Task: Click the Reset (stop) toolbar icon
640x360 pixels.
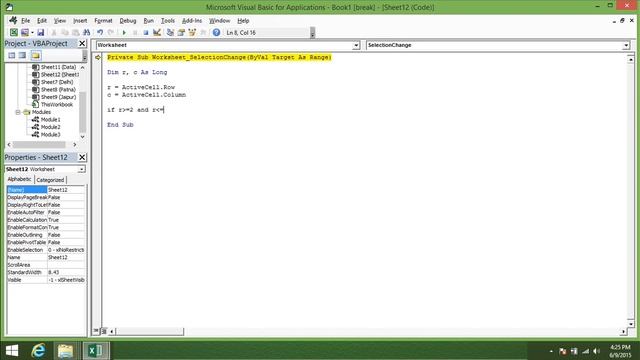Action: point(146,32)
